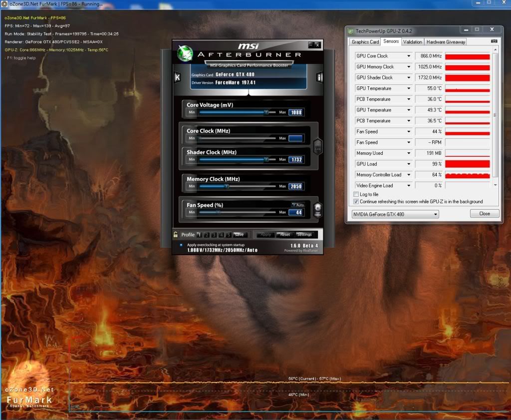Click the profile Save button
This screenshot has height=420, width=511.
[x=240, y=235]
